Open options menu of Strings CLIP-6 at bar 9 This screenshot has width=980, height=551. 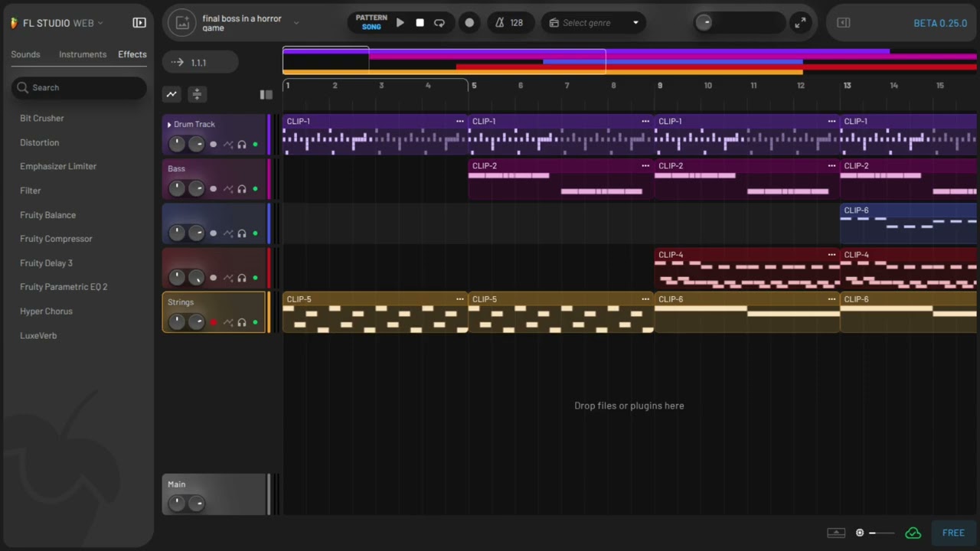(831, 298)
